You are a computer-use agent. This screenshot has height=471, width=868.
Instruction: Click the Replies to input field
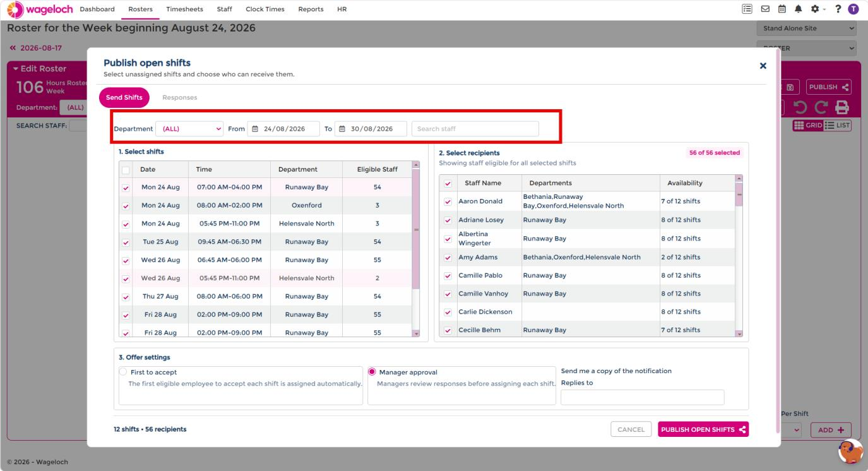(x=643, y=397)
